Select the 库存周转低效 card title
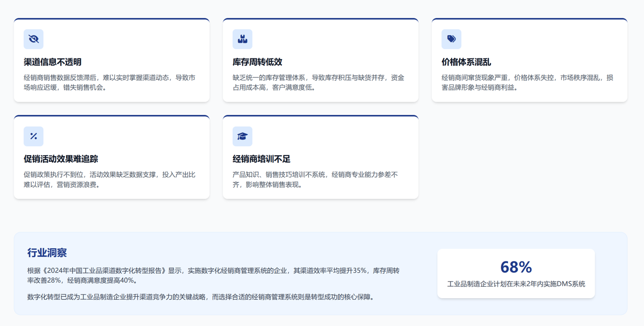The image size is (644, 326). pyautogui.click(x=257, y=62)
